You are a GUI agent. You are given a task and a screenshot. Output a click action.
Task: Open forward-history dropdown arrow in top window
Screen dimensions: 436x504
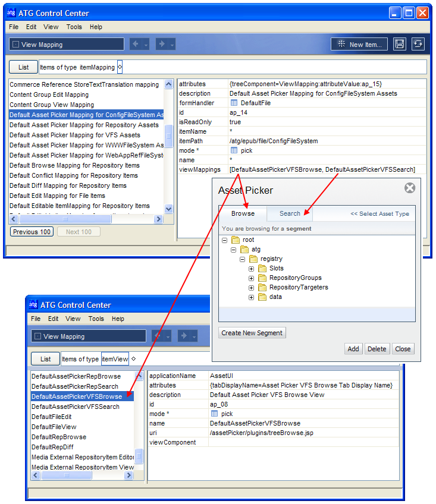(x=172, y=45)
